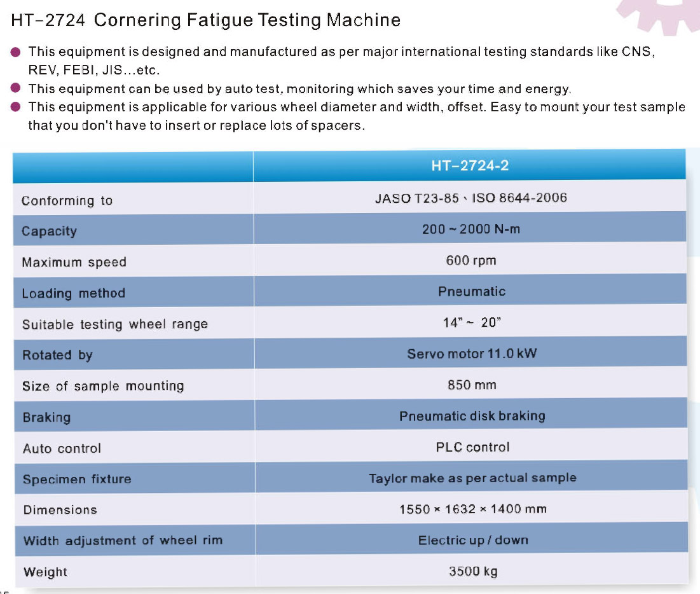This screenshot has width=700, height=594.
Task: Click the third purple bullet point
Action: [17, 107]
